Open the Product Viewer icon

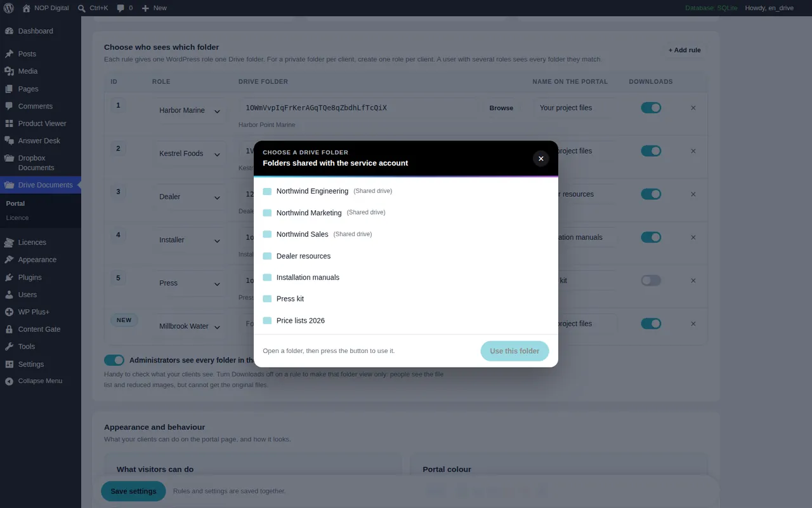click(x=9, y=123)
